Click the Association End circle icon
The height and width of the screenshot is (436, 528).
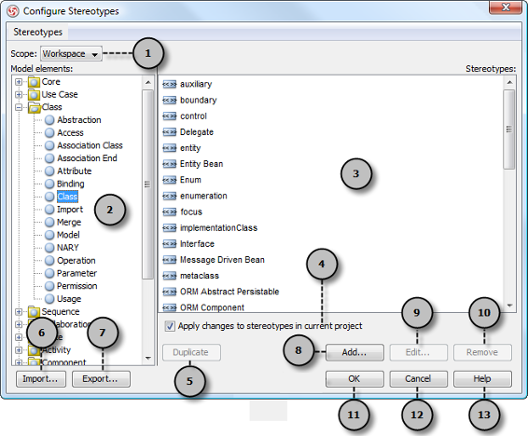[50, 158]
